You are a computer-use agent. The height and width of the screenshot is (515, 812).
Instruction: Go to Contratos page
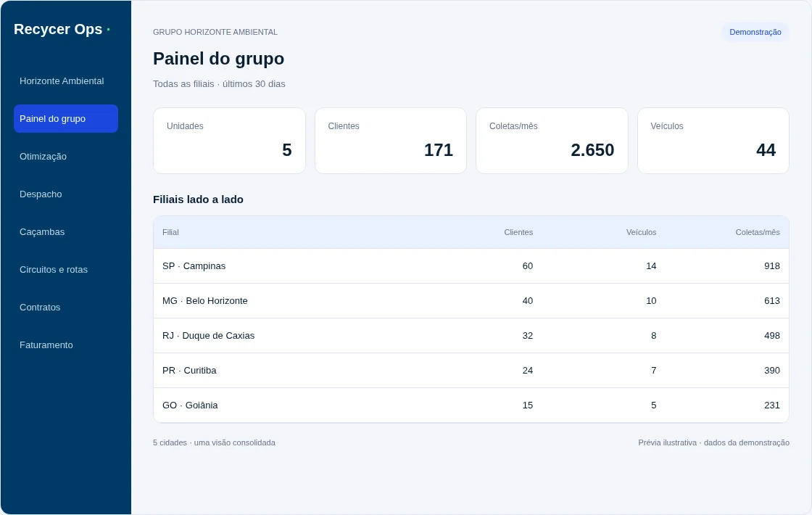66,308
